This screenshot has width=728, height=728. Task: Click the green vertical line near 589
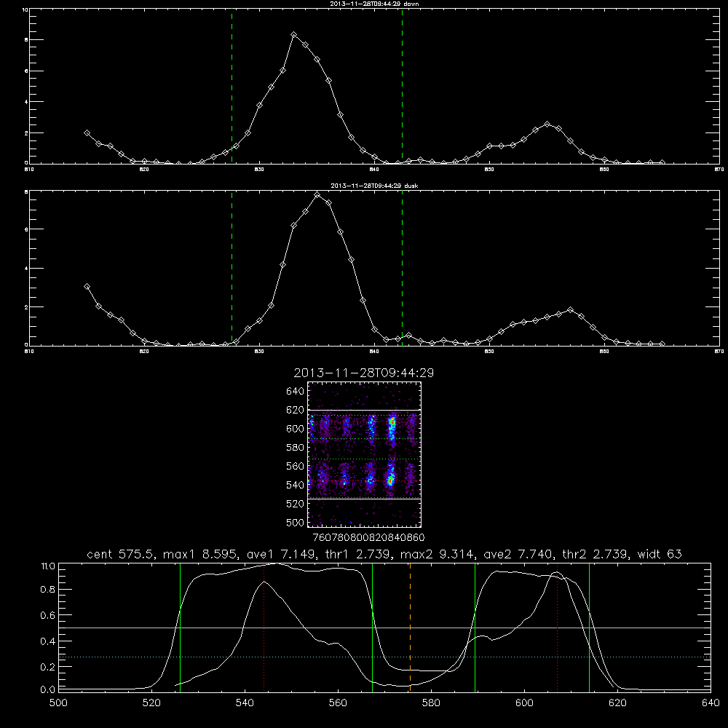475,628
